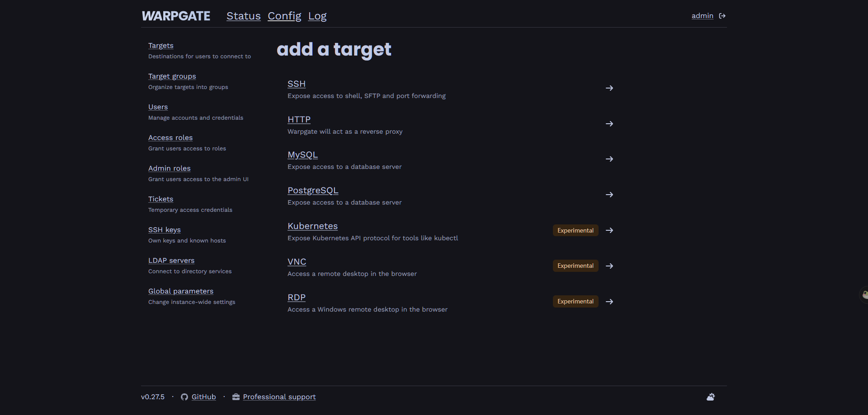Open the Access roles section
This screenshot has height=415, width=868.
tap(170, 138)
